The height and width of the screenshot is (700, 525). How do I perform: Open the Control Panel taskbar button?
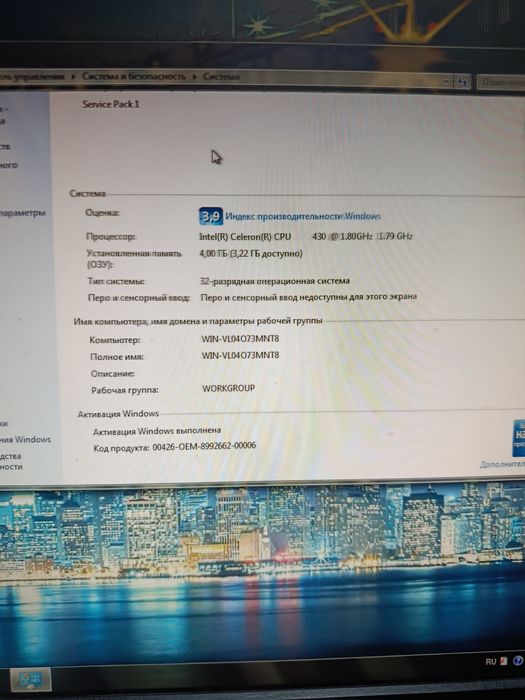[x=30, y=679]
